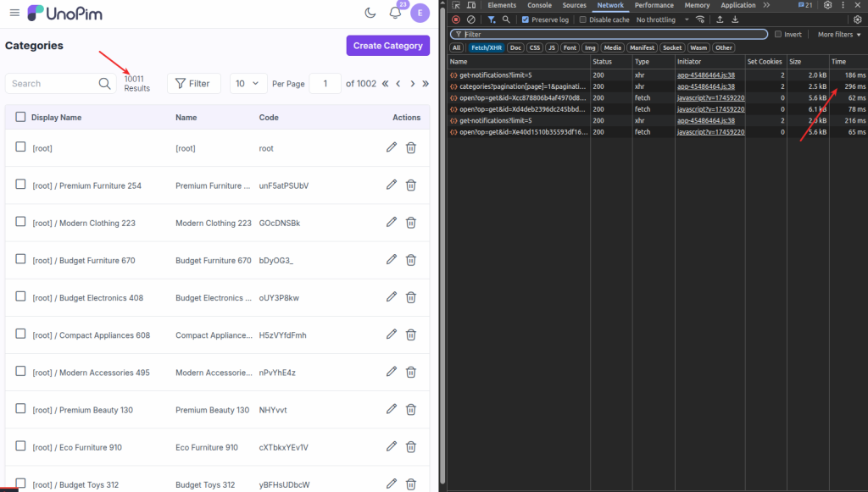Toggle the network filter funnel icon

click(x=491, y=19)
